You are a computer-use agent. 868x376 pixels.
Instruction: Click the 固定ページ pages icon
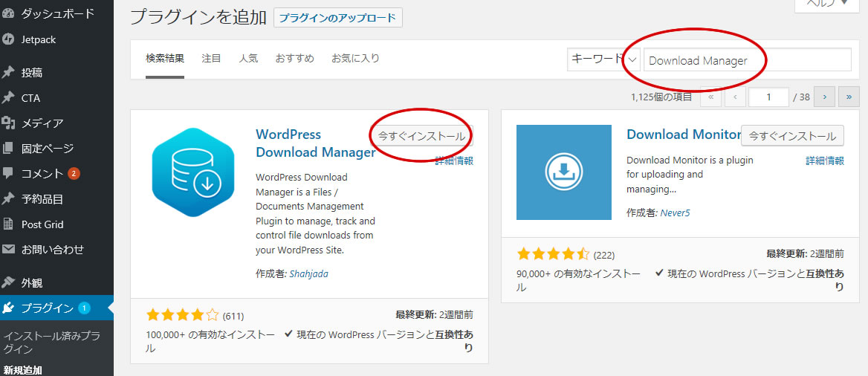pyautogui.click(x=8, y=149)
